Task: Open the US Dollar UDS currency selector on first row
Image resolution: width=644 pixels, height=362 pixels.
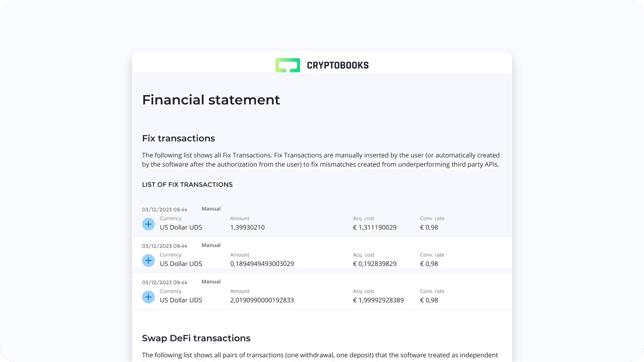Action: pos(181,227)
